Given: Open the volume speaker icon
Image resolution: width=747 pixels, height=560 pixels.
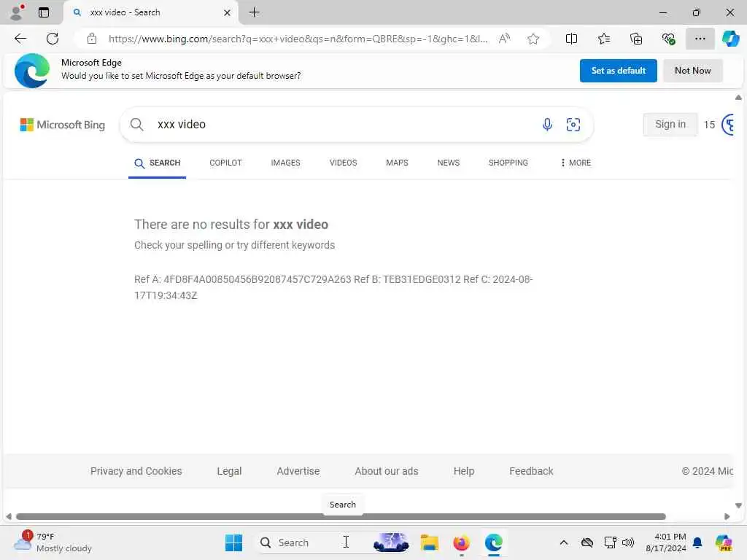Looking at the screenshot, I should (628, 542).
